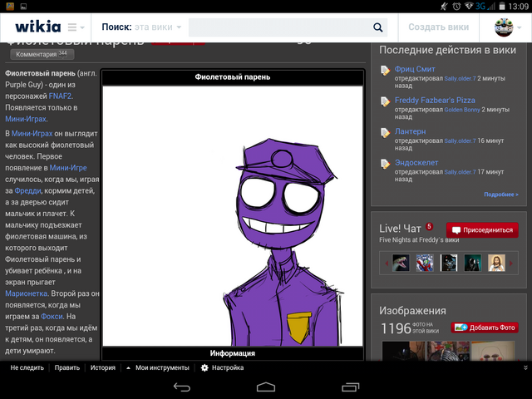
Task: Join chat with 'Присоединиться' button
Action: coord(482,230)
